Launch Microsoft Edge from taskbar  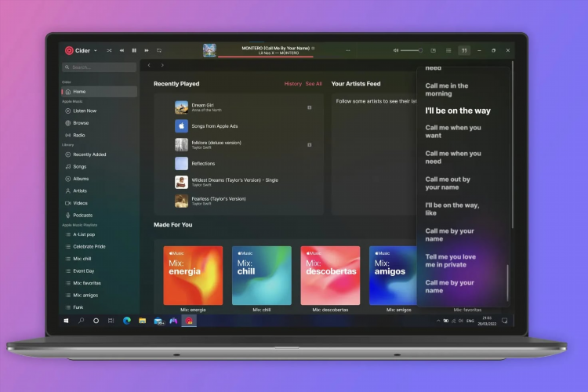click(127, 321)
